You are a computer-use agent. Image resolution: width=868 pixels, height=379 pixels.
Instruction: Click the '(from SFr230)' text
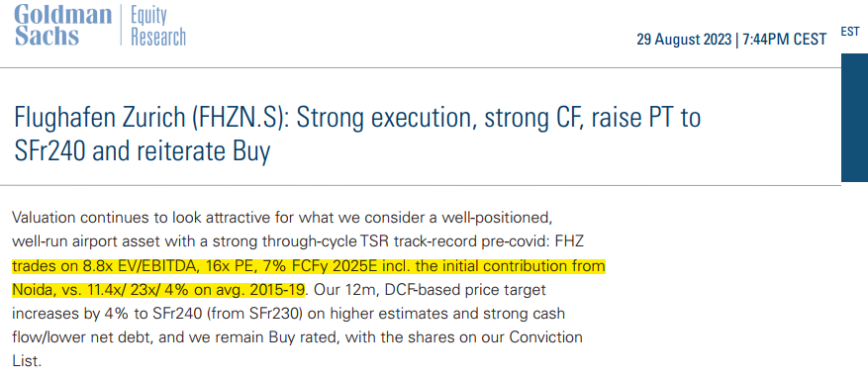coord(265,314)
